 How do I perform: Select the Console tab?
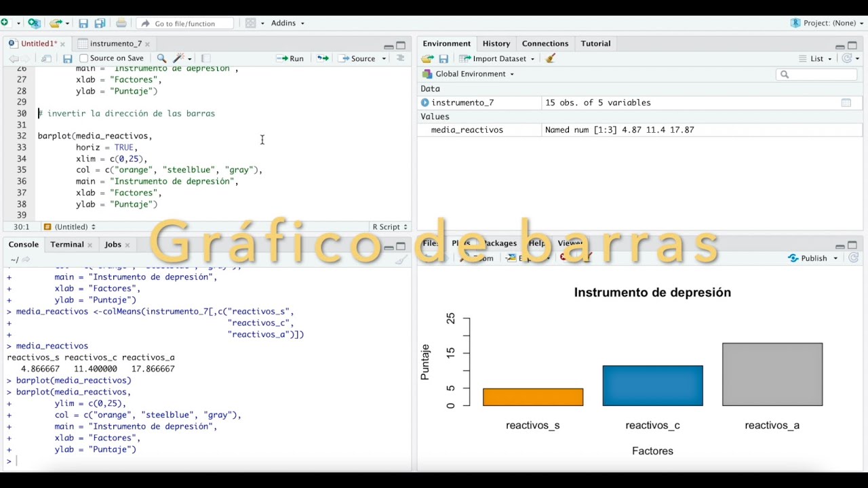24,244
